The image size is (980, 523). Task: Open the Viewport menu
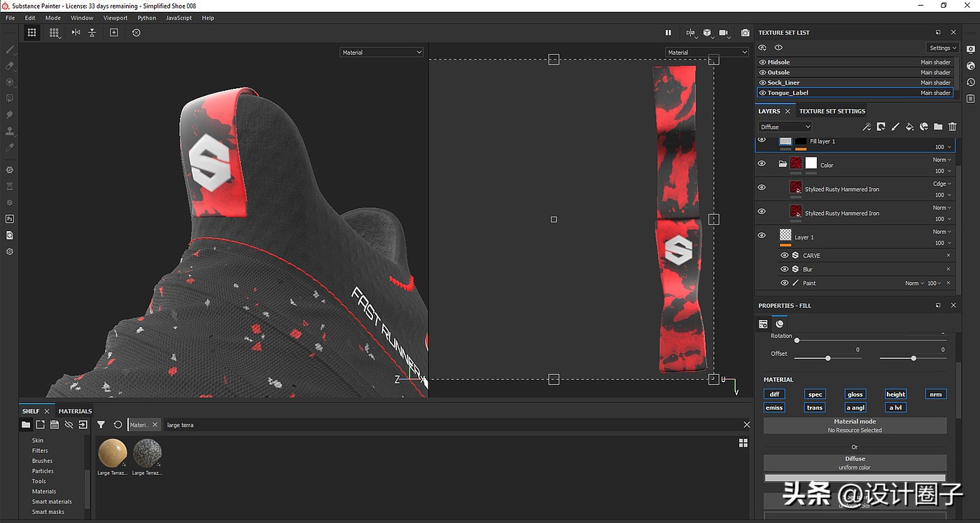point(115,18)
